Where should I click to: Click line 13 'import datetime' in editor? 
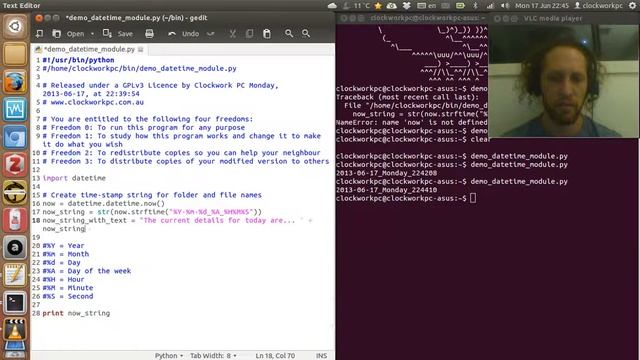(x=74, y=178)
